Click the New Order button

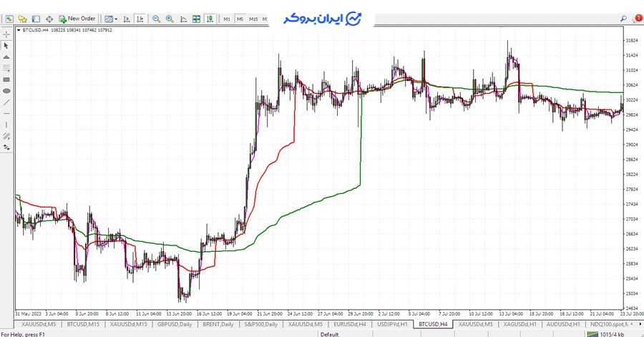77,19
